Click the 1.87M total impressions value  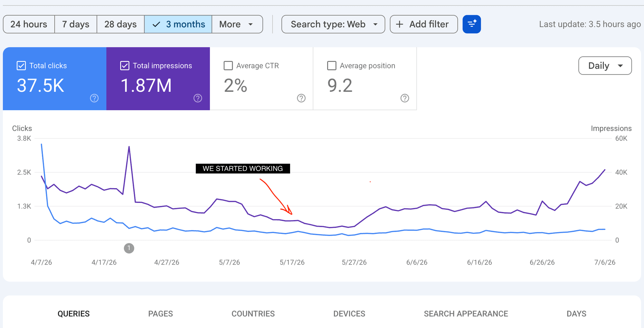point(146,86)
